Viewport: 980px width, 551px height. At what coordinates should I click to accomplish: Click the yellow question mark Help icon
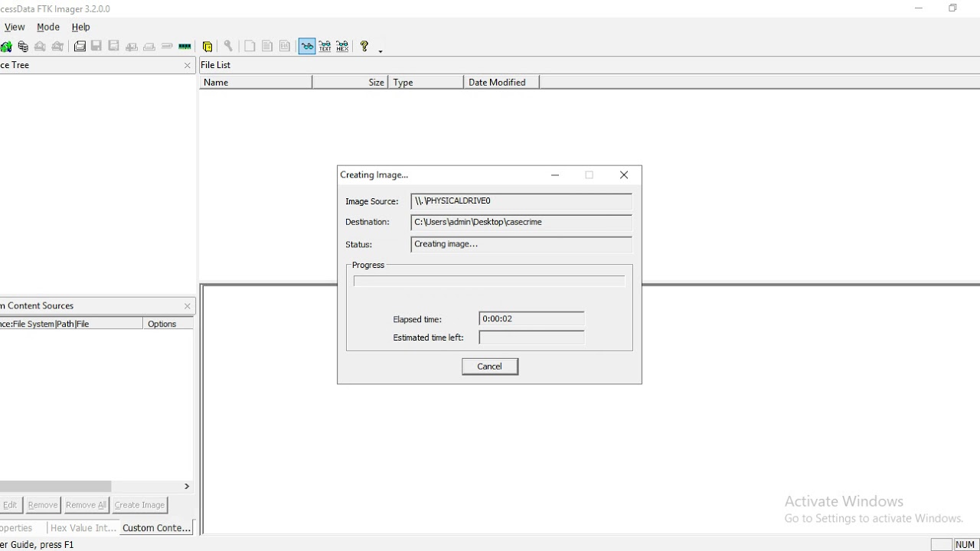(x=364, y=47)
